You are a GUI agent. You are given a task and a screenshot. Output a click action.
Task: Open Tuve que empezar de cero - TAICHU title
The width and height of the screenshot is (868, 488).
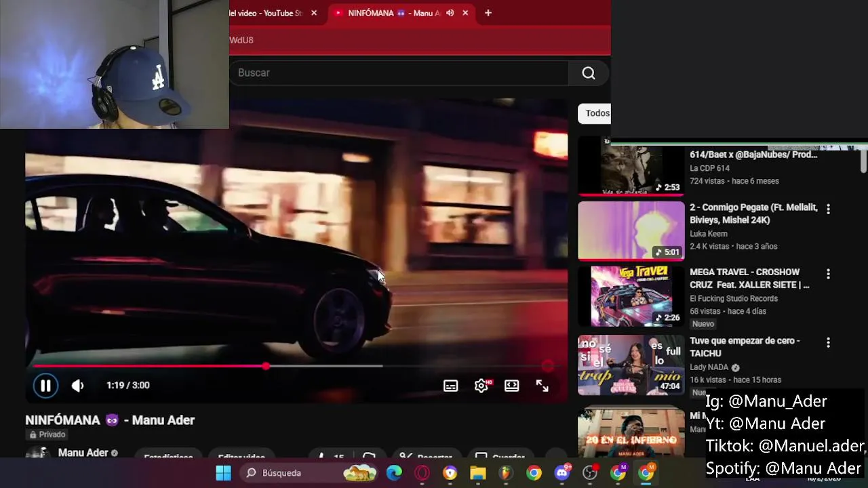coord(745,347)
